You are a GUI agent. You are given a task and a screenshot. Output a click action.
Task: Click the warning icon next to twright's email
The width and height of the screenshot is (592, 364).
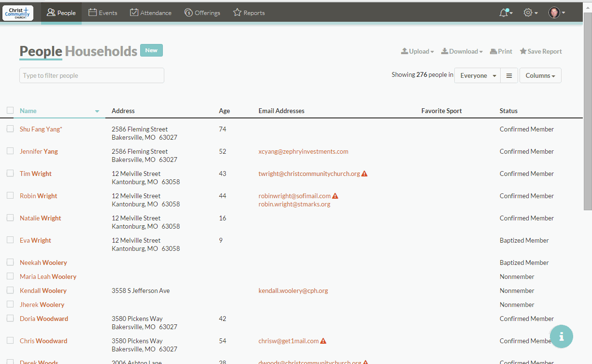coord(365,174)
